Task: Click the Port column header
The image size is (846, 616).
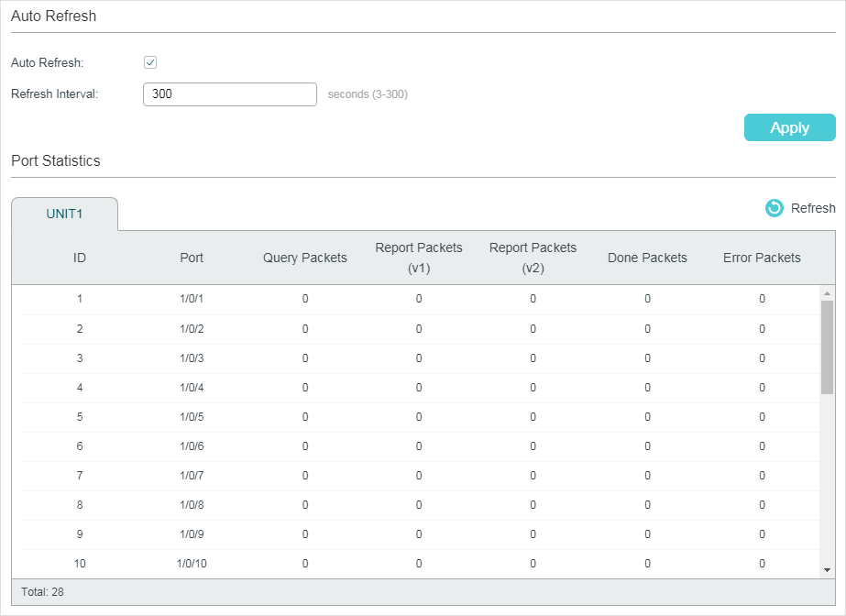Action: point(192,258)
